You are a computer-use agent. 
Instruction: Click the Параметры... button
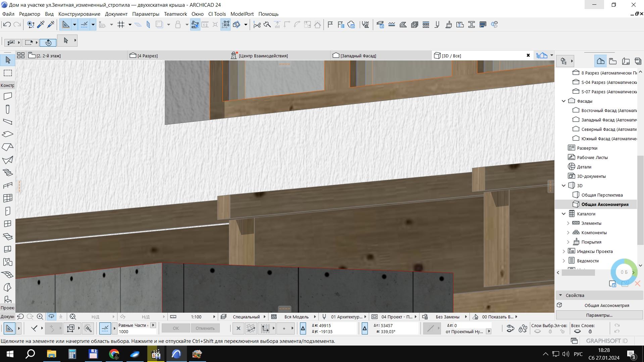[x=599, y=315]
